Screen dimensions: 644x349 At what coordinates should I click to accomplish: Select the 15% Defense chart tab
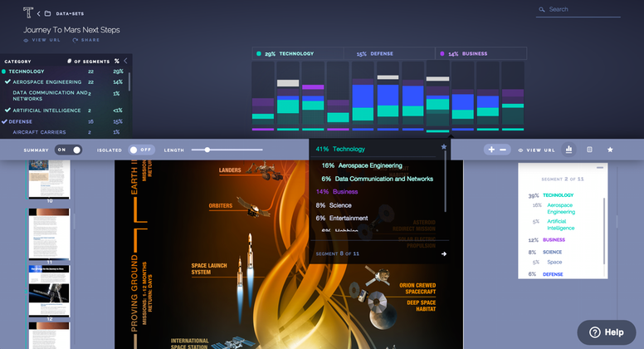click(389, 53)
